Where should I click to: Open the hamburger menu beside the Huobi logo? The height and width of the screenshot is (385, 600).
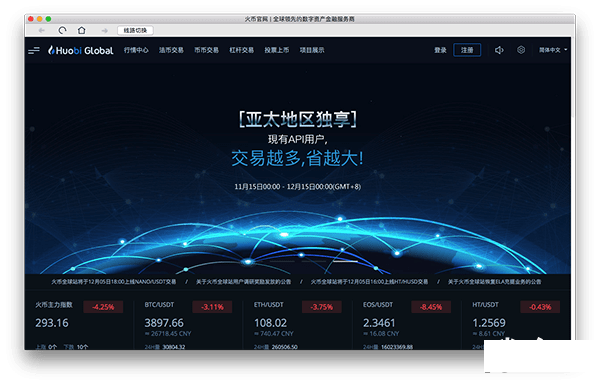click(x=34, y=50)
